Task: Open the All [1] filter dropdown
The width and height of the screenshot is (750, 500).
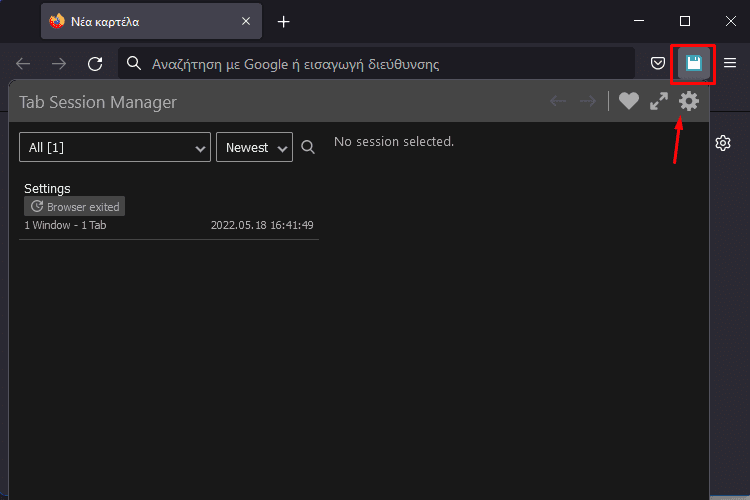Action: click(x=115, y=147)
